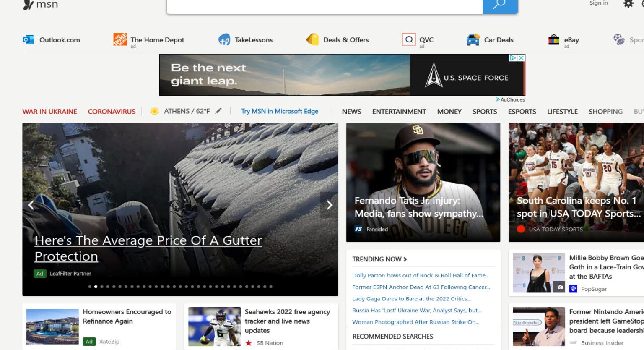Click the U.S. Space Force banner ad
This screenshot has height=350, width=644.
(342, 75)
